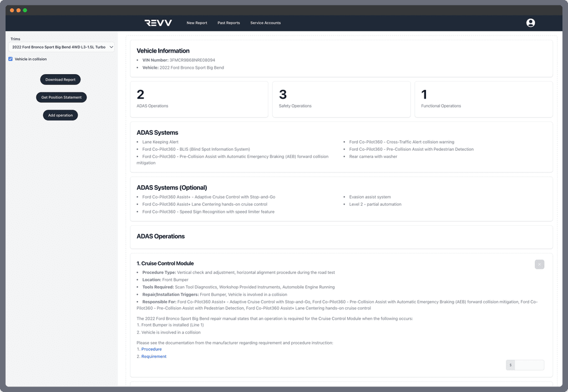Uncheck the Vehicle in collision checkbox
Image resolution: width=568 pixels, height=392 pixels.
tap(10, 59)
